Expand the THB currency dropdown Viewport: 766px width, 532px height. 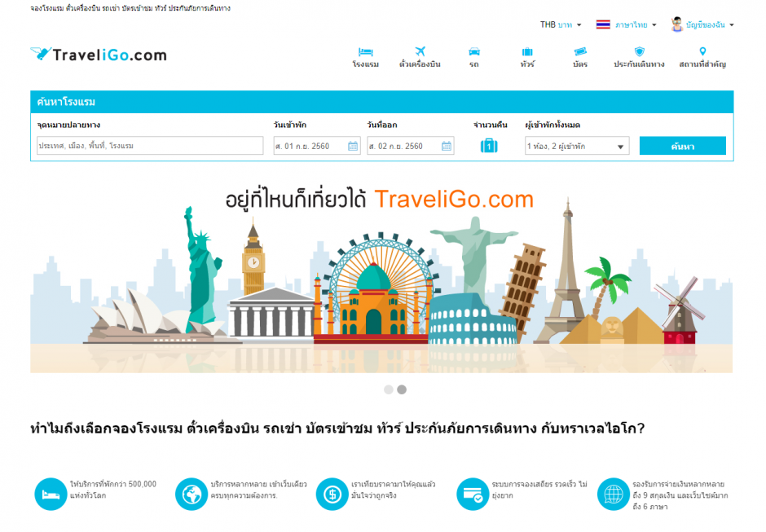coord(561,24)
